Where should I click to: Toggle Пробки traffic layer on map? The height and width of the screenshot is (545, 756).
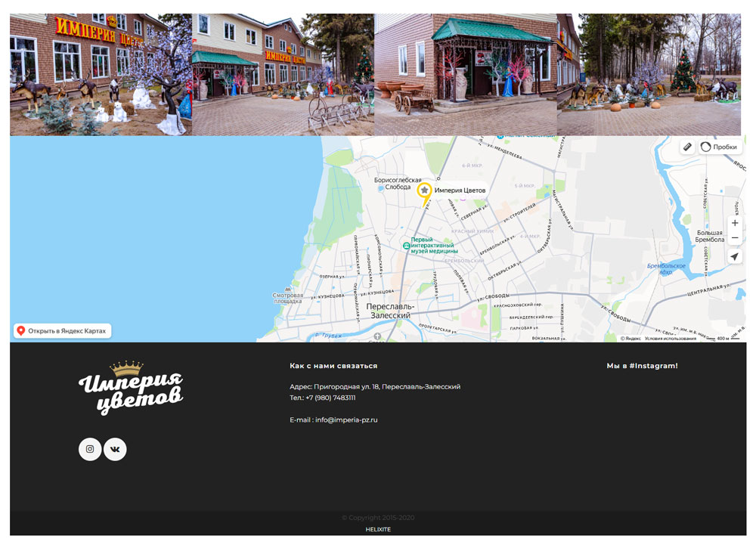[x=718, y=147]
